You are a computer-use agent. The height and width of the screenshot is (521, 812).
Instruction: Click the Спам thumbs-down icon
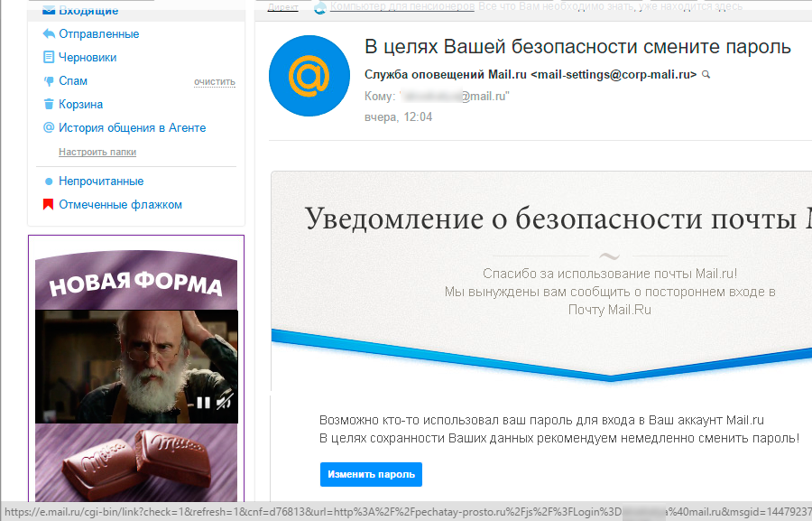(49, 81)
